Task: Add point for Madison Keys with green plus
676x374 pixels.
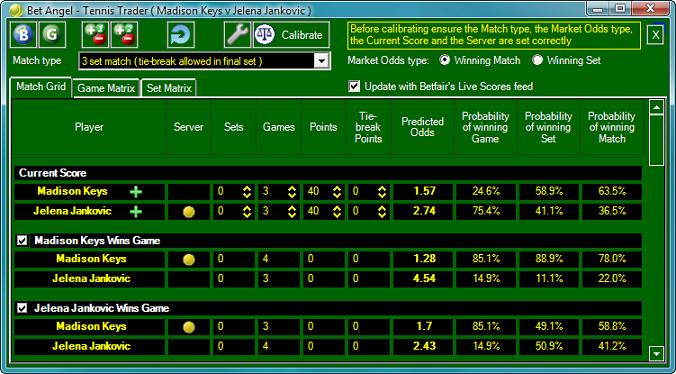Action: (136, 192)
